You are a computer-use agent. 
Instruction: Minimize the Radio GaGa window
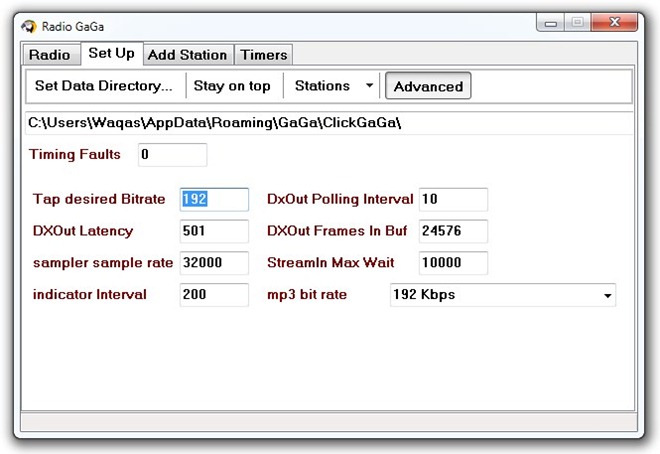(x=551, y=23)
